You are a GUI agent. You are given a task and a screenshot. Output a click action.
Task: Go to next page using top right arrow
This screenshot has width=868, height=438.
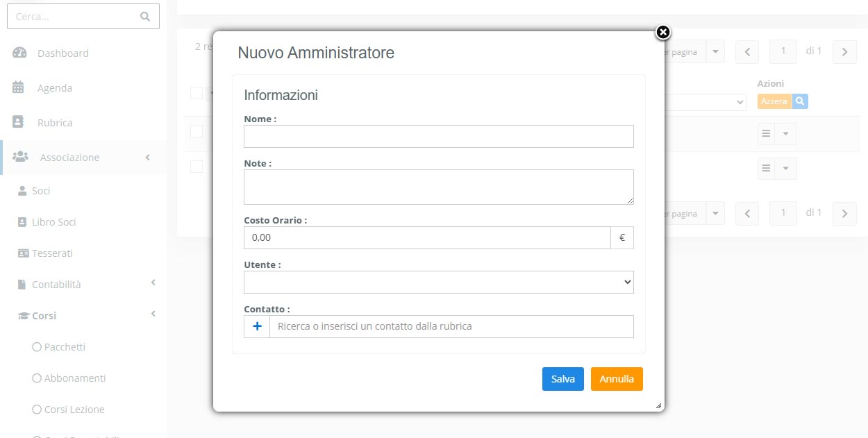pyautogui.click(x=844, y=52)
